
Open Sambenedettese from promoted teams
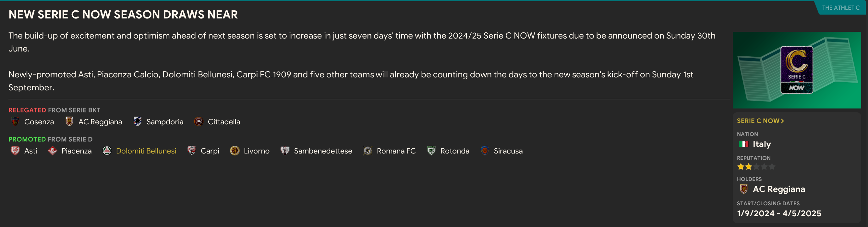pyautogui.click(x=323, y=151)
